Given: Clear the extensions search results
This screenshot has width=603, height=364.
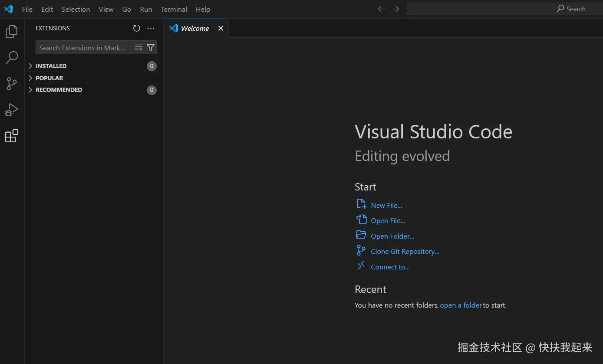Looking at the screenshot, I should (138, 48).
